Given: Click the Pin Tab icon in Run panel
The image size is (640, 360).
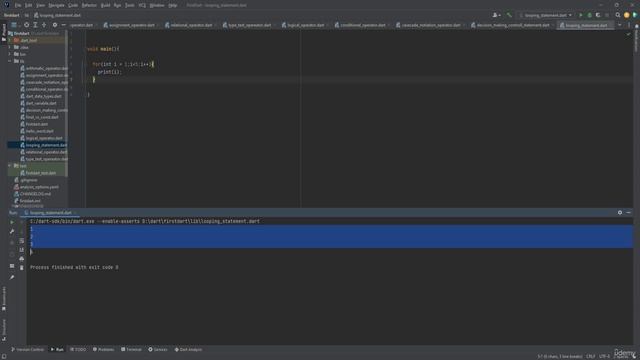Looking at the screenshot, I should pos(12,277).
